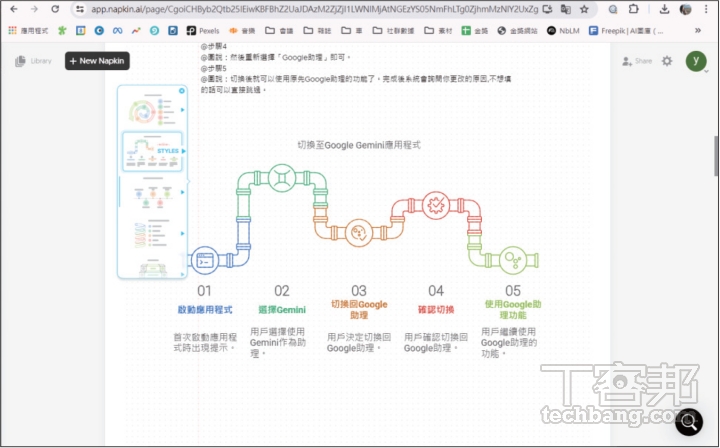720x448 pixels.
Task: Open the 素材 bookmark folder
Action: (438, 31)
